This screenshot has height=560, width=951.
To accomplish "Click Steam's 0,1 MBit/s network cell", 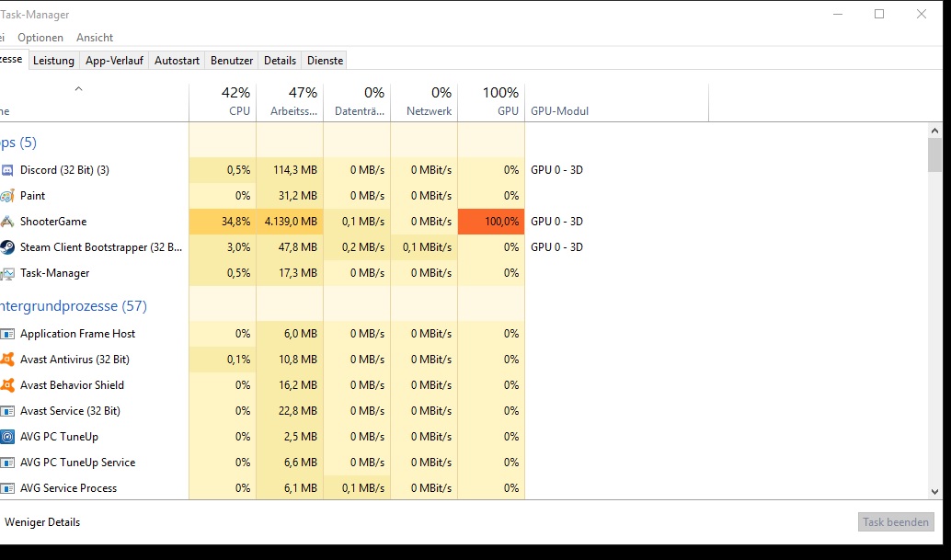I will 425,247.
